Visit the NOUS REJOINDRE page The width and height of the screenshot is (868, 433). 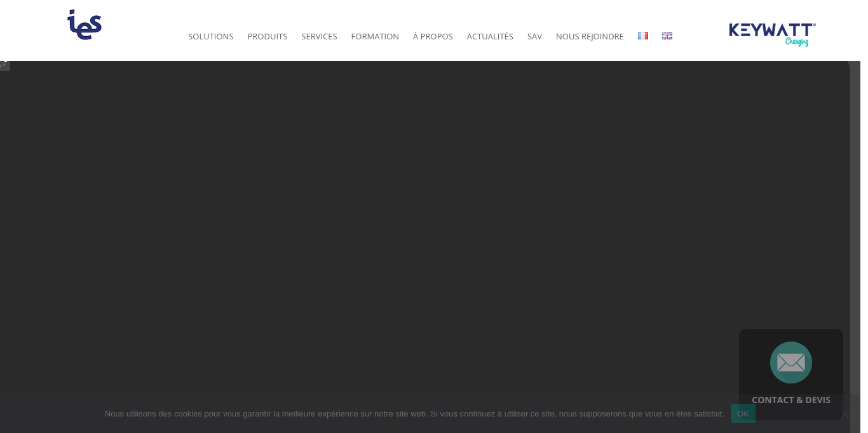590,37
